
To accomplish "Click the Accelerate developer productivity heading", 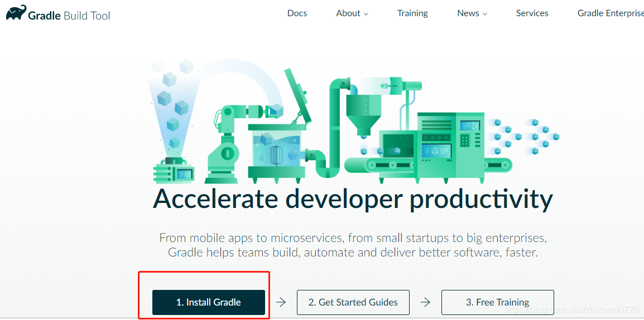I will [353, 198].
